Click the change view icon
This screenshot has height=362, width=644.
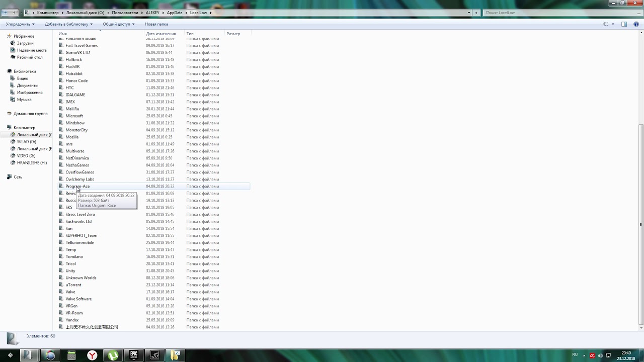pyautogui.click(x=606, y=24)
